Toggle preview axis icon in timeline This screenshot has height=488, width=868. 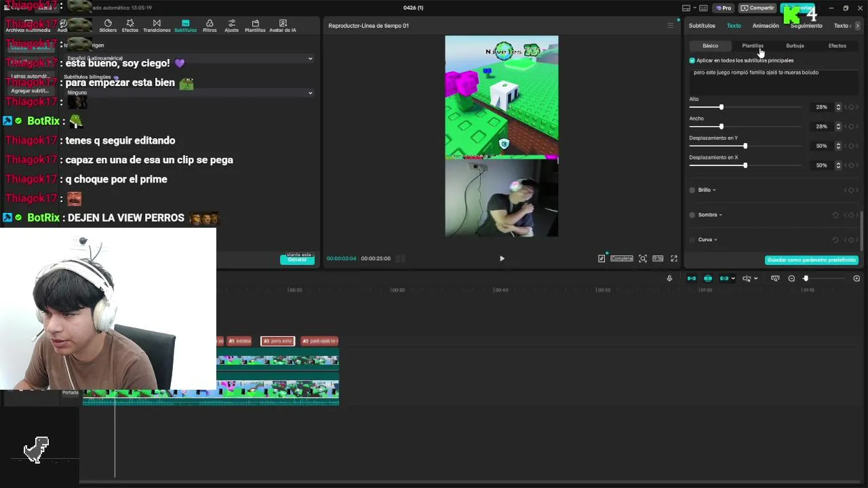coord(747,279)
